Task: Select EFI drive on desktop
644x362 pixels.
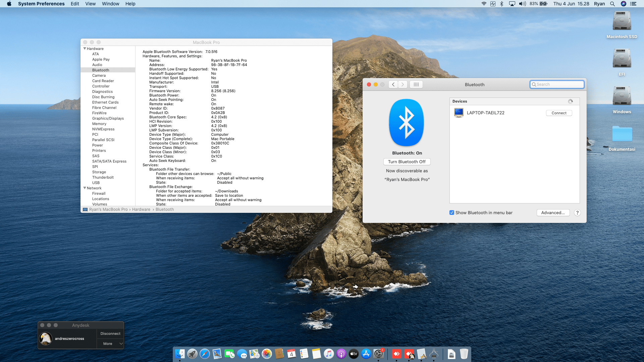Action: (x=622, y=63)
